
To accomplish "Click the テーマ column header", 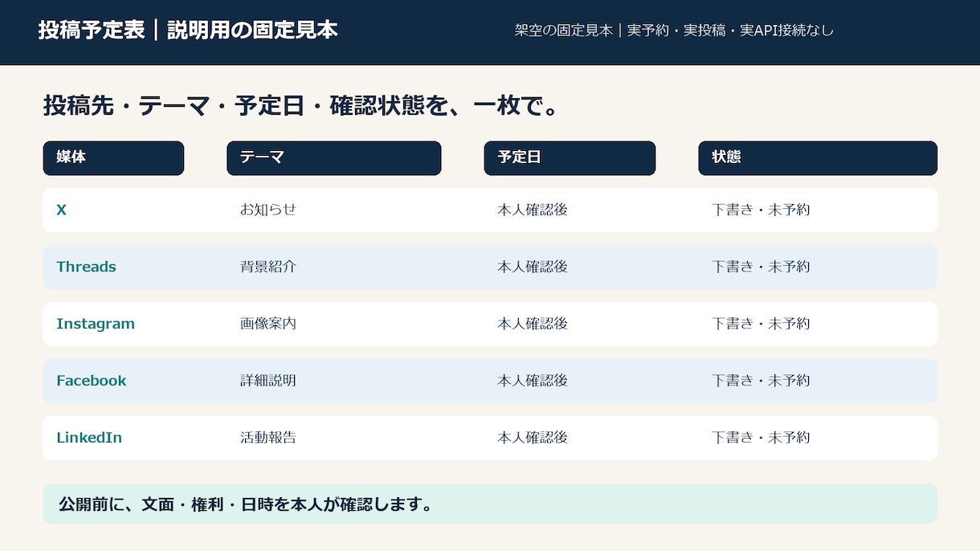I will [x=334, y=158].
